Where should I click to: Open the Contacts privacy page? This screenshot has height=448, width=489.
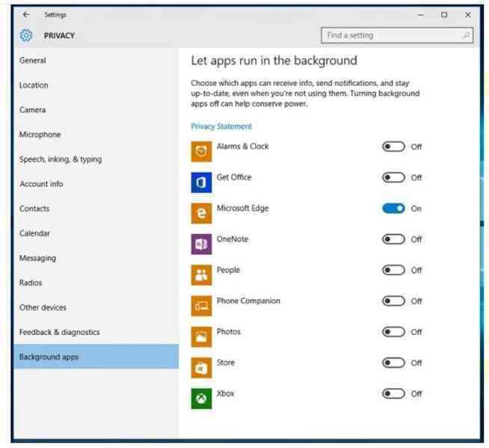click(96, 209)
